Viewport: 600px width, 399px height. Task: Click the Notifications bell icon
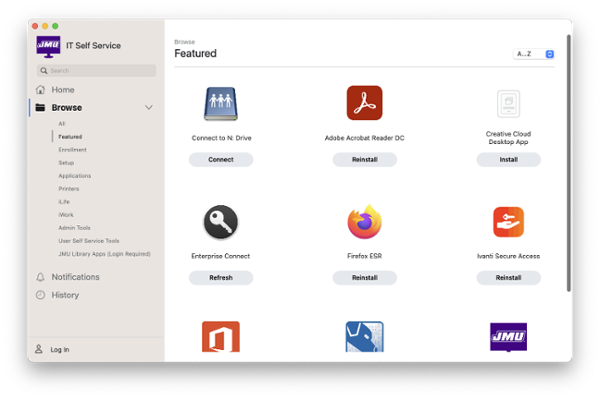(x=40, y=277)
